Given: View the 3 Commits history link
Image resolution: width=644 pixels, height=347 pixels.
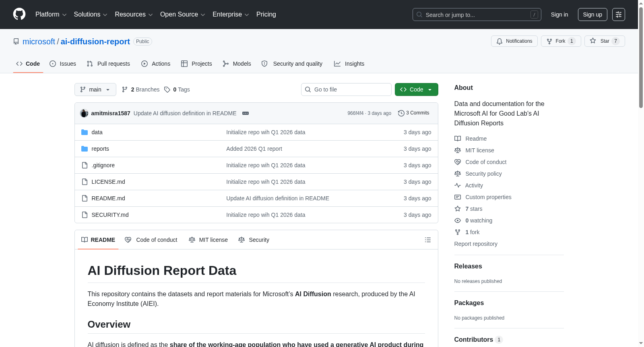Looking at the screenshot, I should tap(413, 113).
